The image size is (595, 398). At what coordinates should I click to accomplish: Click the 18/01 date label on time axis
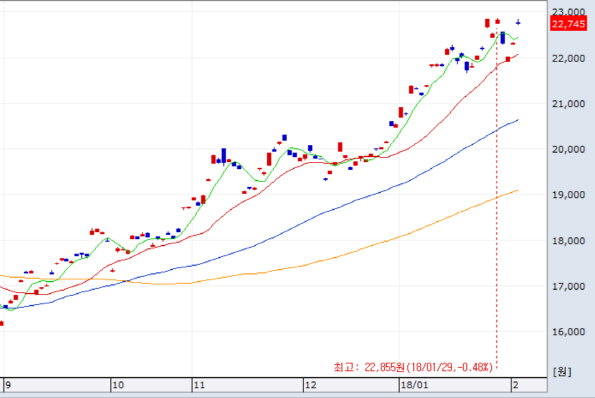click(414, 385)
